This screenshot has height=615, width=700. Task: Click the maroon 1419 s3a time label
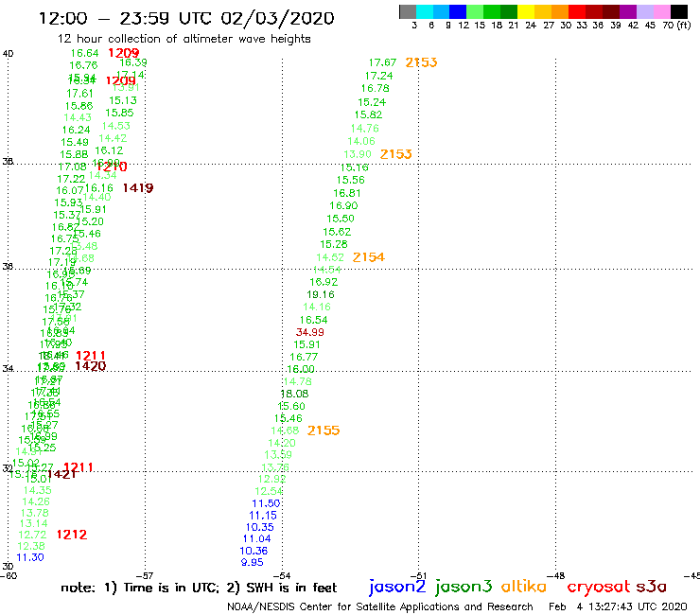pyautogui.click(x=138, y=188)
